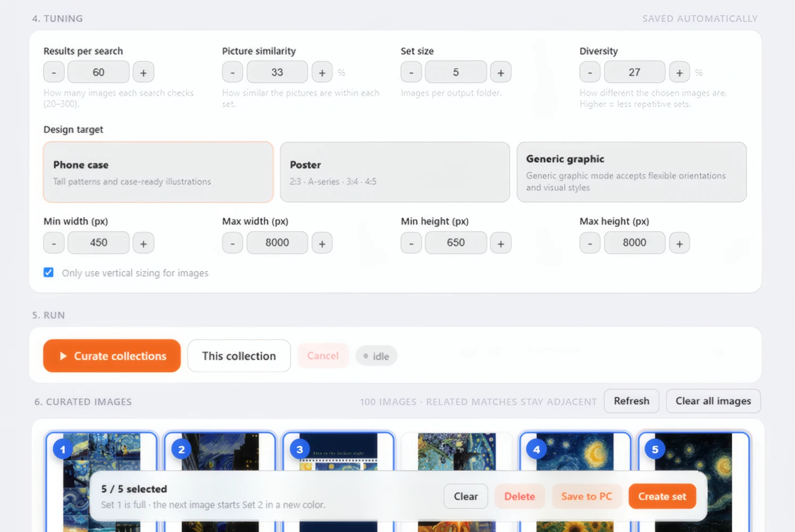Image resolution: width=795 pixels, height=532 pixels.
Task: Decrease Max width value
Action: [x=233, y=243]
